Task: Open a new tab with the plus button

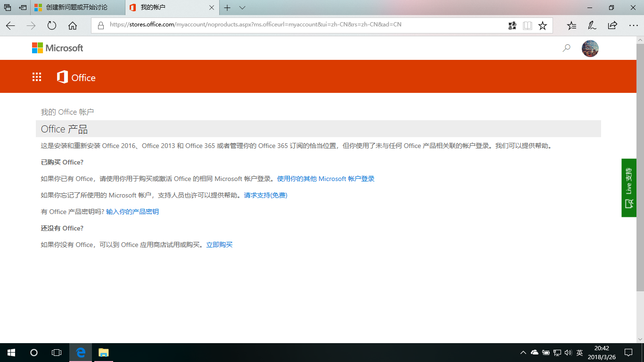Action: [227, 8]
